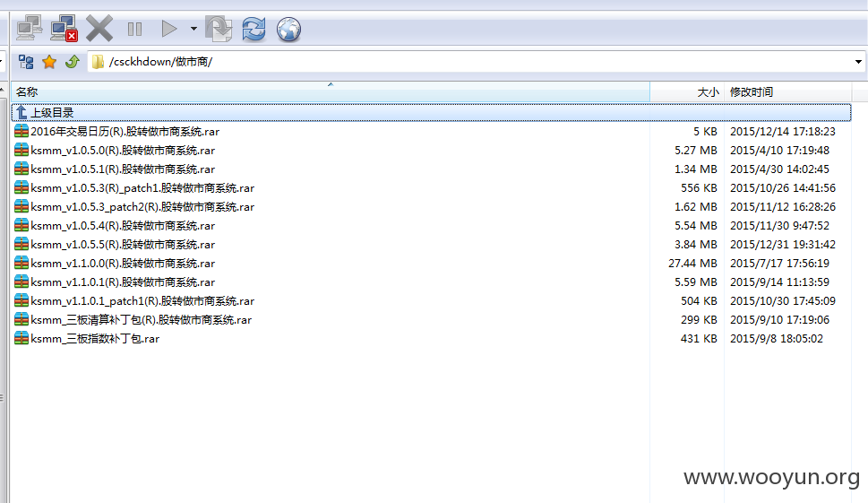Open the dropdown arrow beside the play icon
The width and height of the screenshot is (868, 503).
[x=193, y=29]
